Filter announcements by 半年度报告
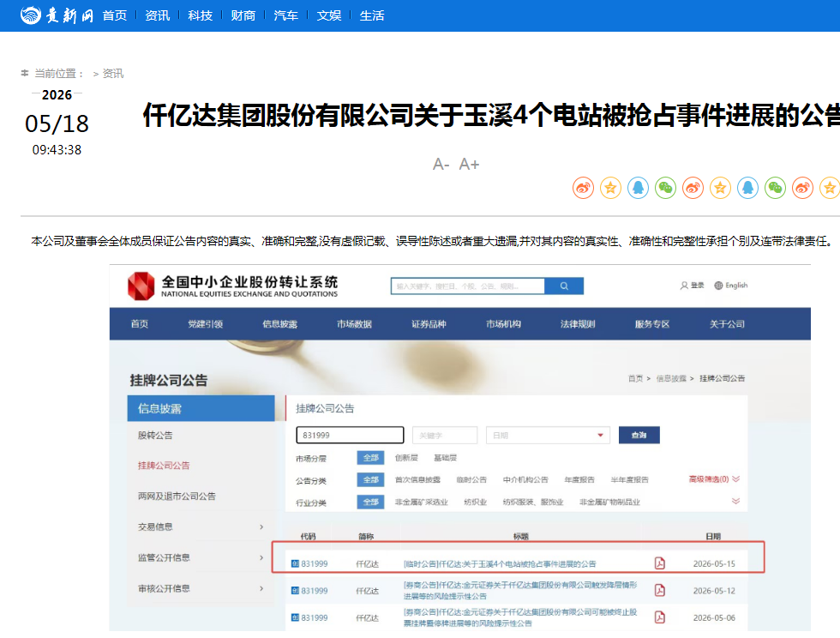The image size is (840, 638). tap(629, 480)
